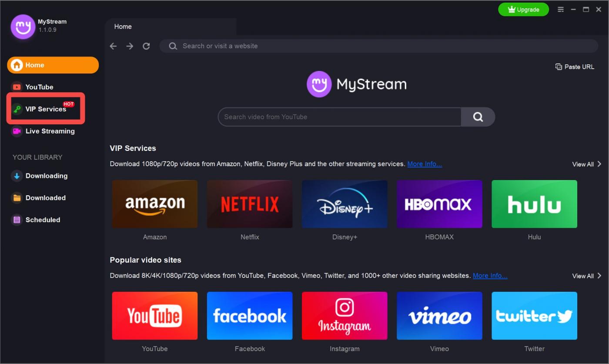Click the browser forward arrow icon
The height and width of the screenshot is (364, 609).
130,46
